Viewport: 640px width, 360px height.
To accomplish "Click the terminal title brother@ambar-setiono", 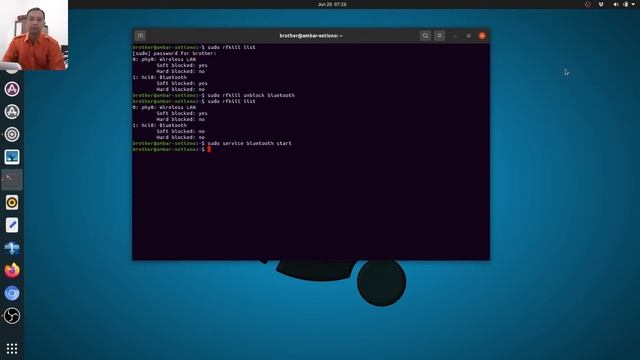I will [311, 36].
